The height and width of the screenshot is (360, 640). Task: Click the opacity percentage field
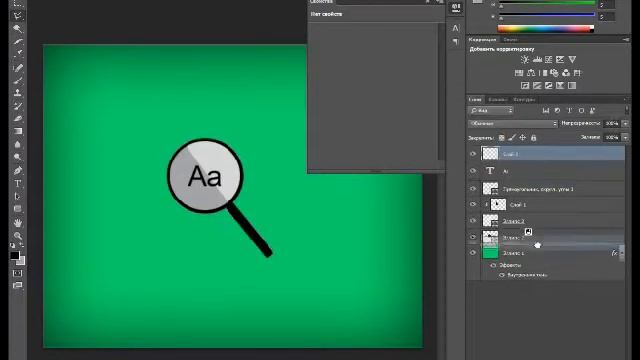612,123
